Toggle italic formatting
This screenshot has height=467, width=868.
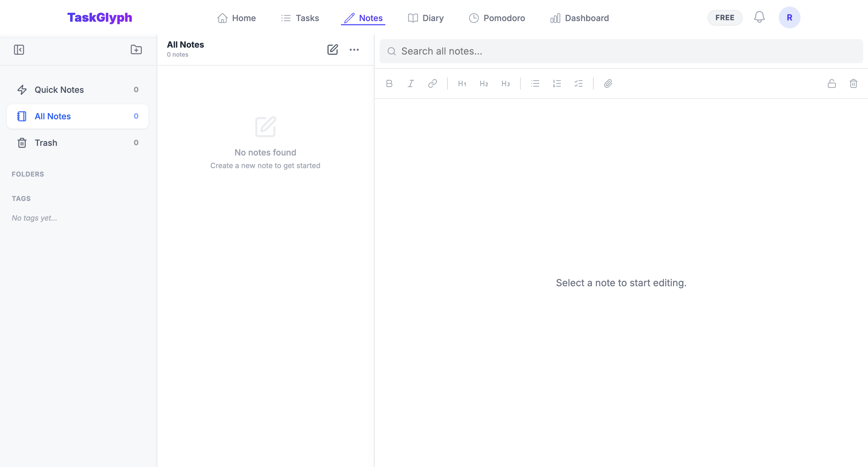pyautogui.click(x=411, y=83)
